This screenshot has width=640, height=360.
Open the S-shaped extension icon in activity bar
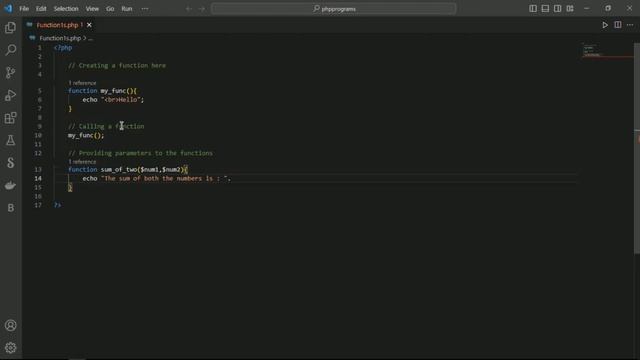(11, 163)
